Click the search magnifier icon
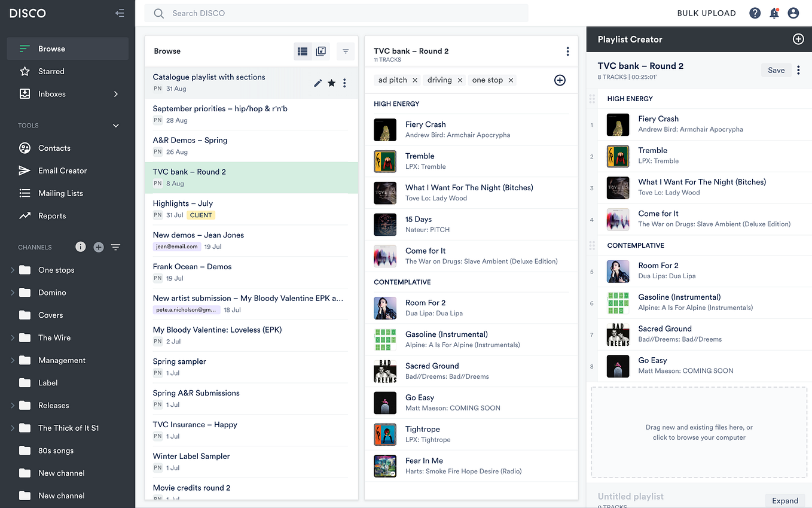812x508 pixels. coord(158,13)
